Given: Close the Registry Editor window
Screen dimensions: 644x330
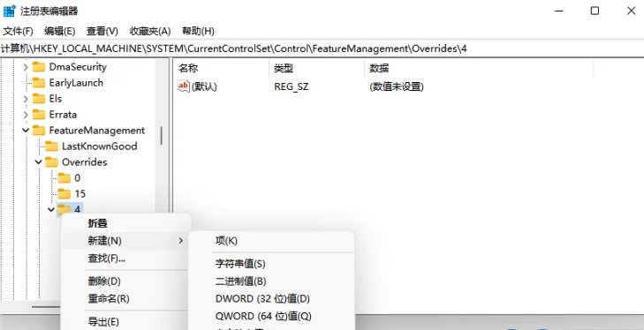Looking at the screenshot, I should 631,11.
